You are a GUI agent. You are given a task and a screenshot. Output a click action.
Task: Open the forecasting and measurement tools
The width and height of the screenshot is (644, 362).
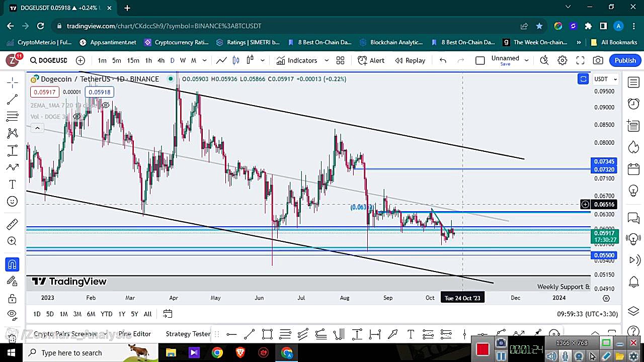pos(13,150)
